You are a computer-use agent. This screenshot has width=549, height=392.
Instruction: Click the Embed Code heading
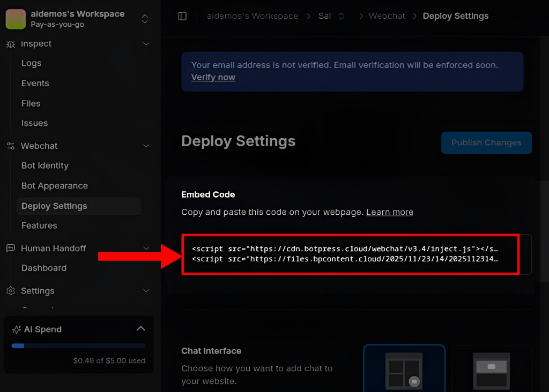208,194
